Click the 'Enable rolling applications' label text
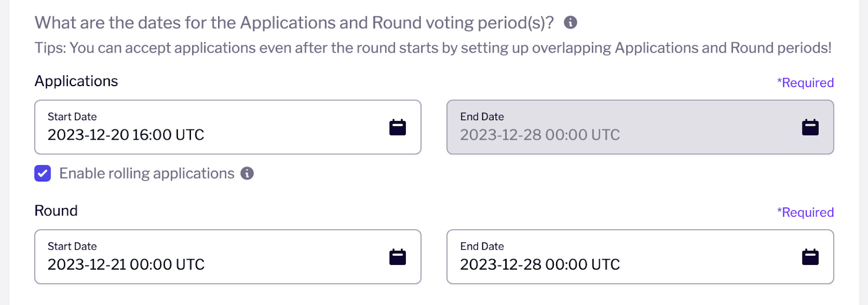Image resolution: width=868 pixels, height=305 pixels. 146,173
